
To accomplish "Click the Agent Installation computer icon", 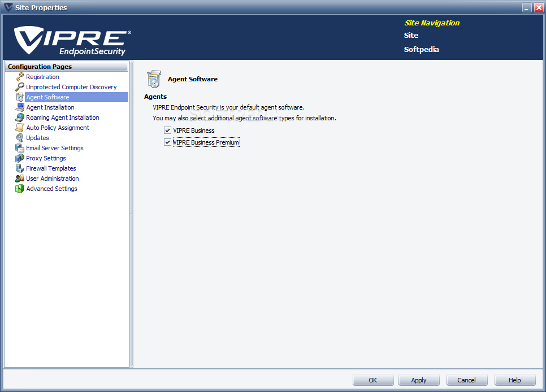I will point(20,107).
